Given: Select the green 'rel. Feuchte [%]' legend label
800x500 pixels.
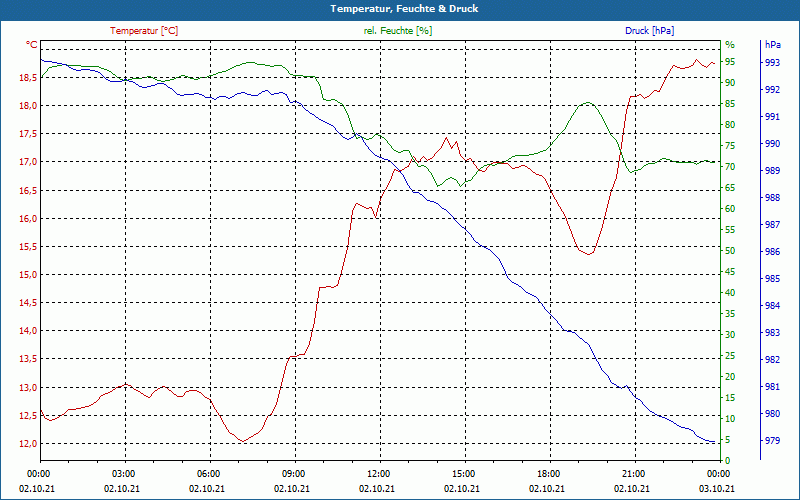Looking at the screenshot, I should (397, 31).
